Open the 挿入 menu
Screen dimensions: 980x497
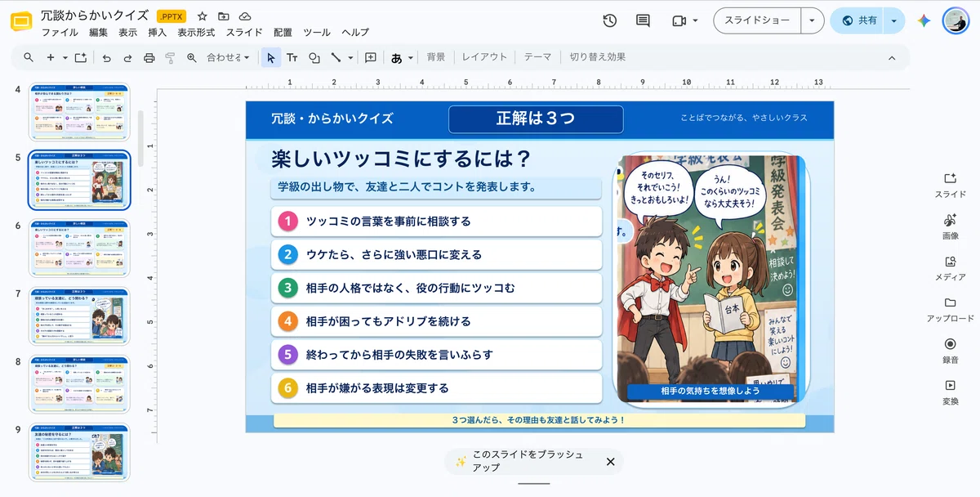pyautogui.click(x=158, y=33)
